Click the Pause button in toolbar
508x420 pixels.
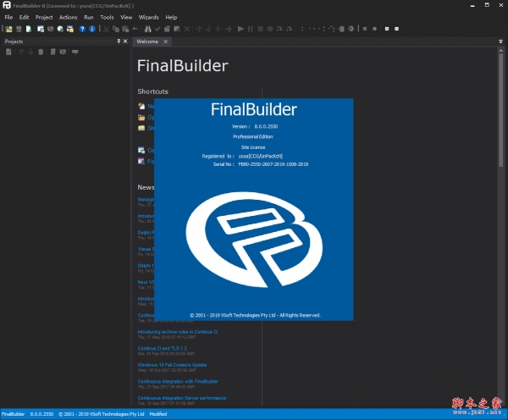(251, 29)
